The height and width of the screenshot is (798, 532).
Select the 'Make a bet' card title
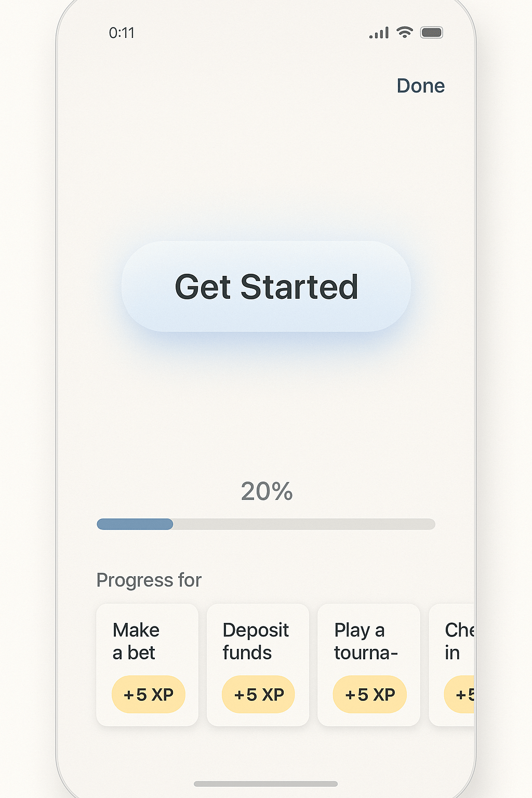136,641
